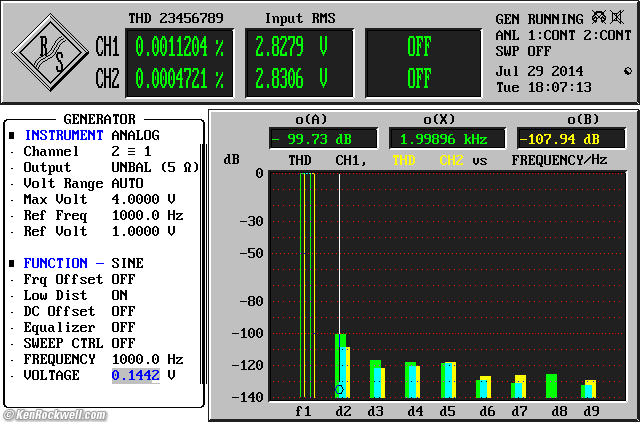Select the SWEEP CTRL menu entry
This screenshot has width=640, height=422.
pos(62,343)
